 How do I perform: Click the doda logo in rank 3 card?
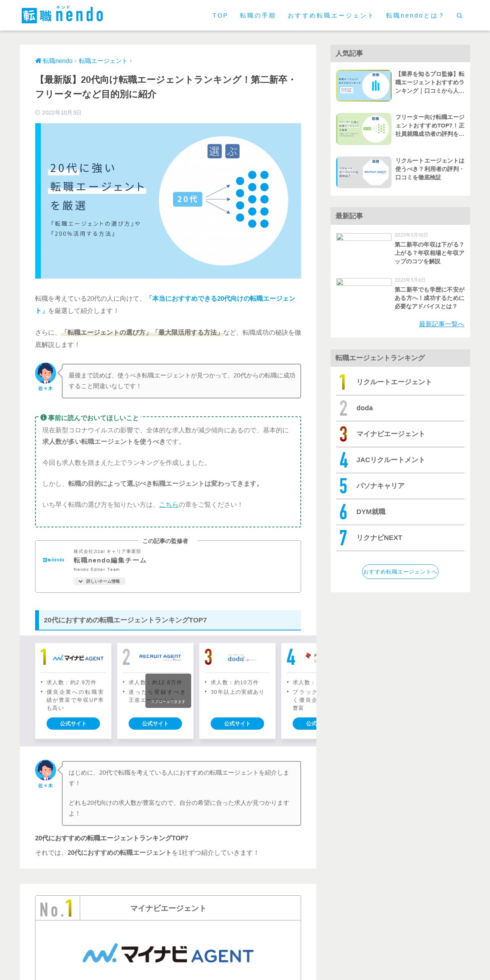(242, 658)
